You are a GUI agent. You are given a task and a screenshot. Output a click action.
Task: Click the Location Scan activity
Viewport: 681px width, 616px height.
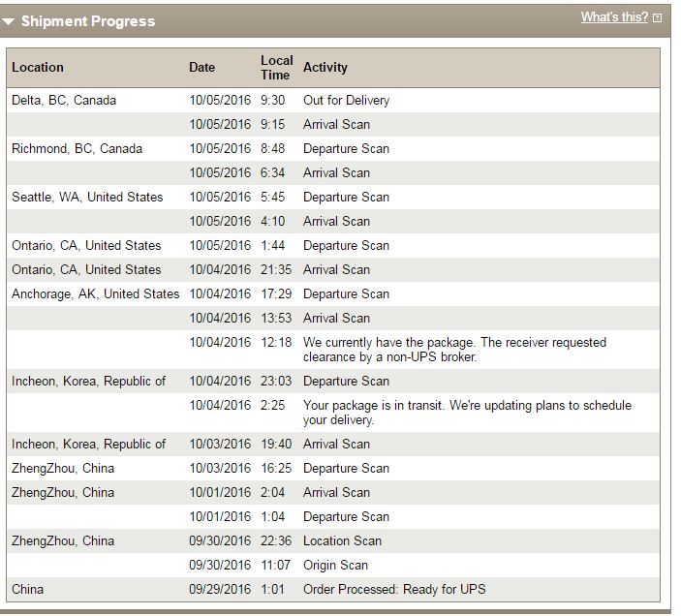(x=342, y=540)
